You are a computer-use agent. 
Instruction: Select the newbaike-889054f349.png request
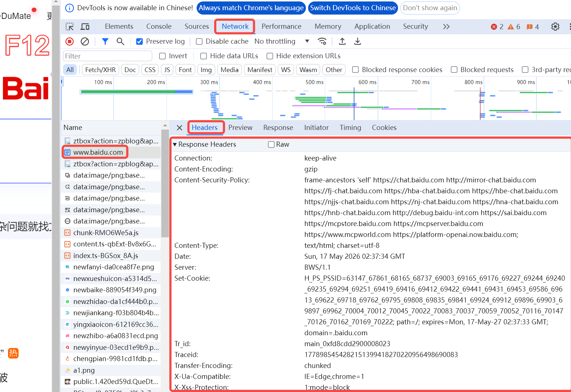(x=111, y=290)
